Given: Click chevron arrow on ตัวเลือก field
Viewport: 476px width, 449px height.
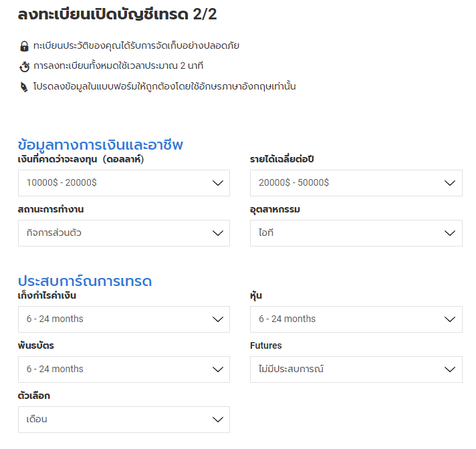Looking at the screenshot, I should tap(217, 420).
